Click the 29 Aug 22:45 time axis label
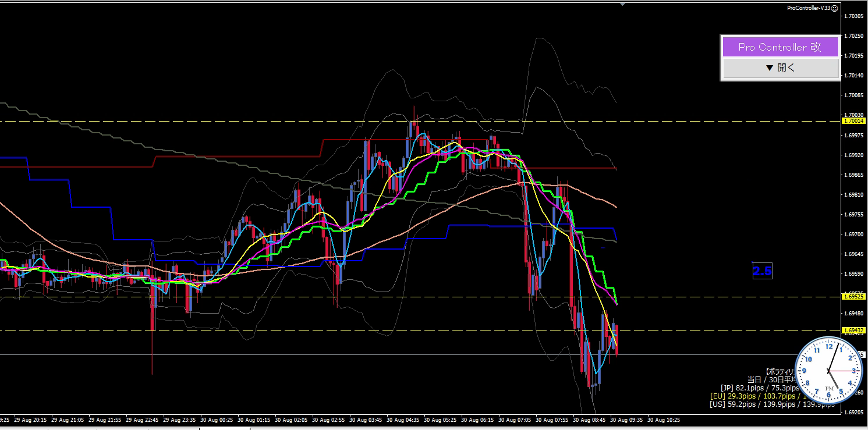The width and height of the screenshot is (868, 430). pyautogui.click(x=141, y=420)
